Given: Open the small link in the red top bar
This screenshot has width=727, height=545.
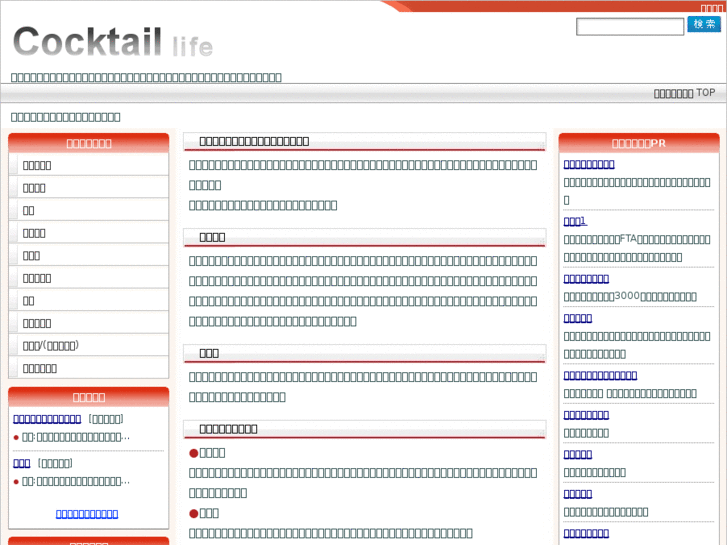Looking at the screenshot, I should tap(711, 8).
